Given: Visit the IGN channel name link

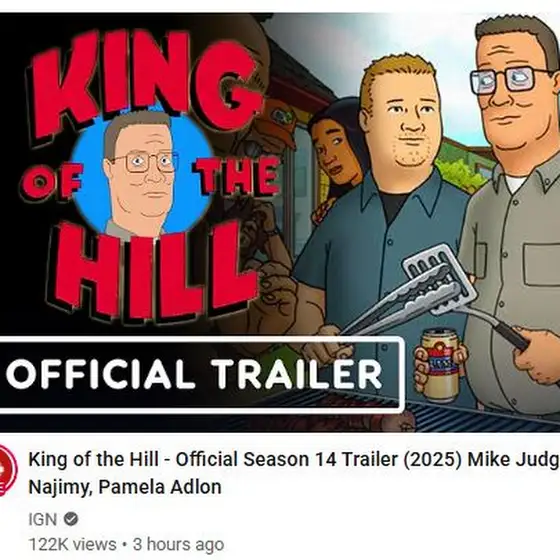Looking at the screenshot, I should [x=42, y=519].
